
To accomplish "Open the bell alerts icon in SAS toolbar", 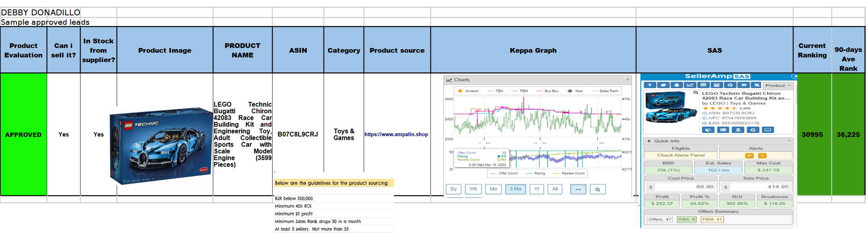I will (676, 85).
